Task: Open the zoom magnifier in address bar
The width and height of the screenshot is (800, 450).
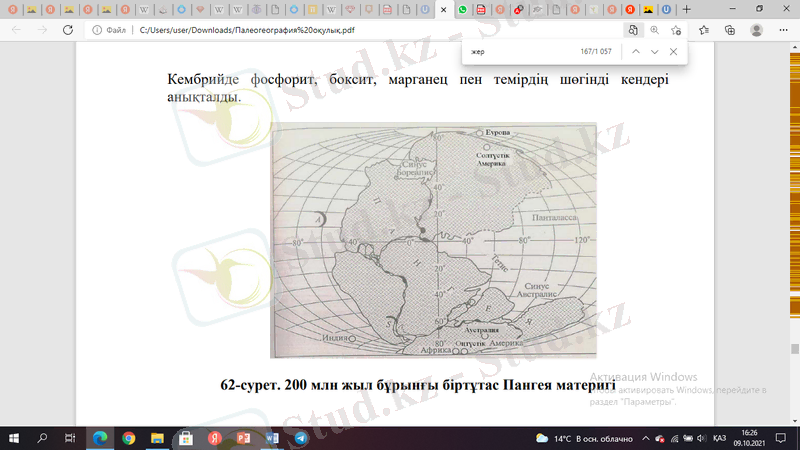Action: coord(655,30)
